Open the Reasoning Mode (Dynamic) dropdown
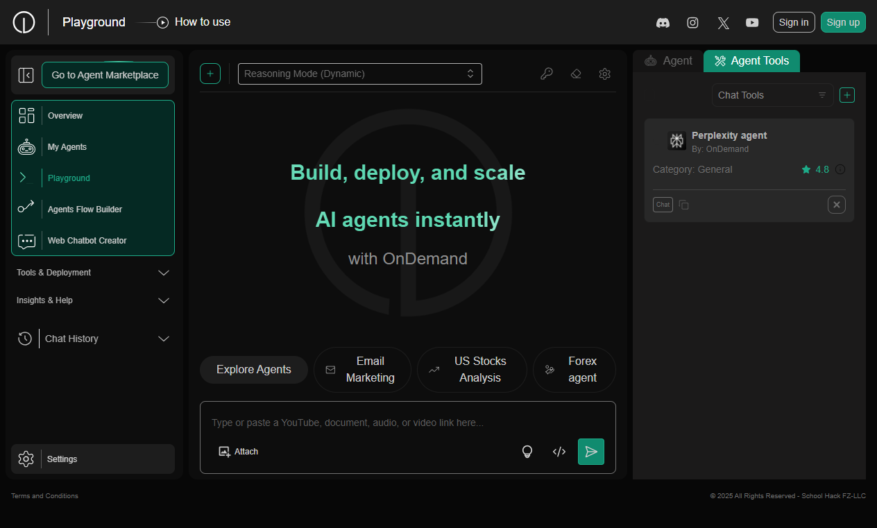Screen dimensions: 877x528 click(360, 74)
